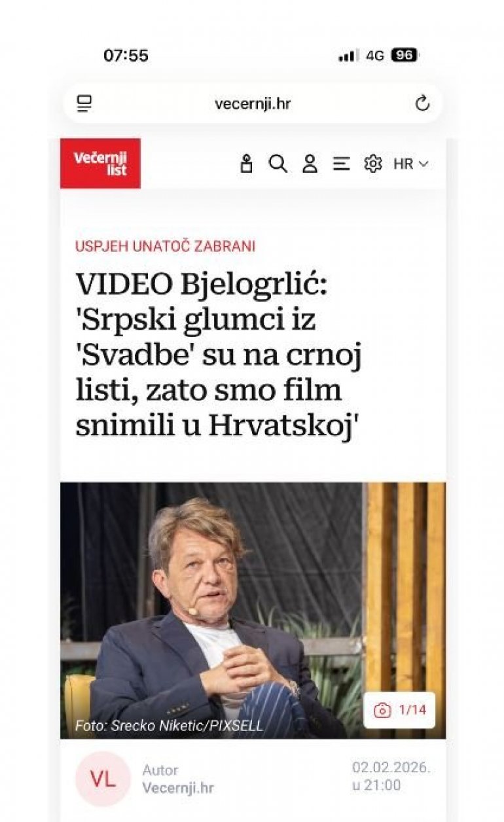This screenshot has height=822, width=504.
Task: Click the chevron next to HR
Action: (x=423, y=164)
